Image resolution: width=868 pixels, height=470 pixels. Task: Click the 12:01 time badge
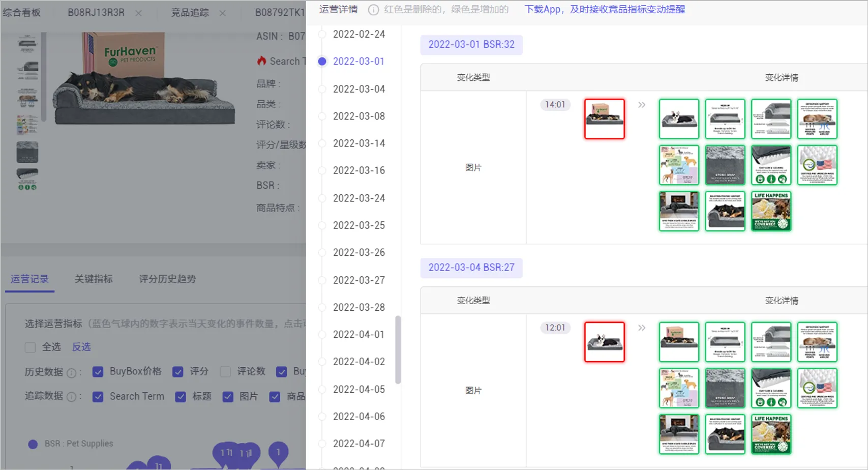(x=555, y=328)
